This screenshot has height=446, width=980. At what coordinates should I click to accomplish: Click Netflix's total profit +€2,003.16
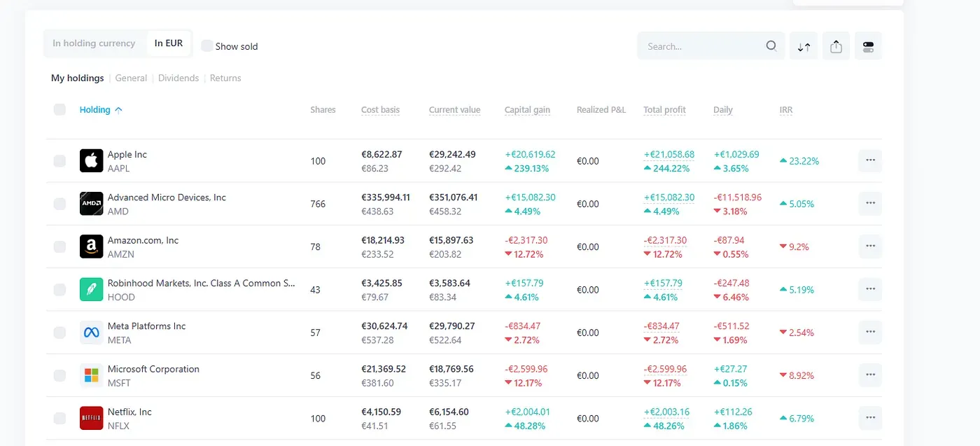(x=667, y=412)
